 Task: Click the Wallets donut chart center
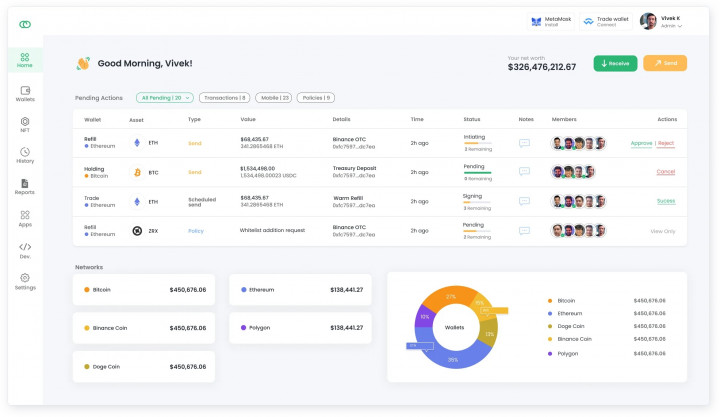(x=455, y=327)
